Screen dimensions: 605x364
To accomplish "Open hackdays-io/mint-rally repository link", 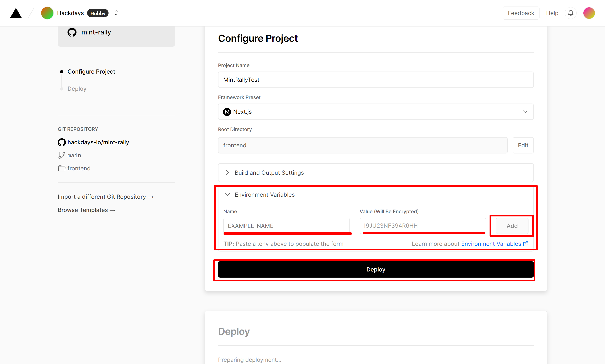I will [x=98, y=142].
